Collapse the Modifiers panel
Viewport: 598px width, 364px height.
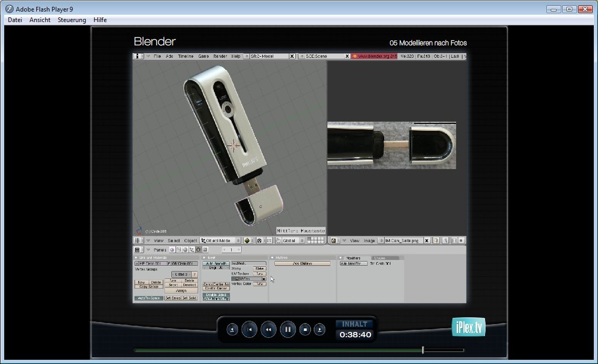(x=341, y=258)
